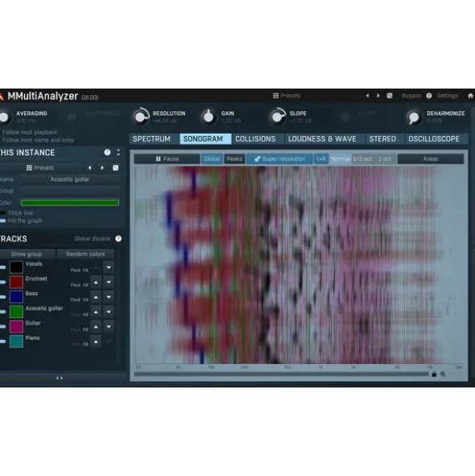Click the Areas button
Screen dimensions: 475x476
(x=431, y=159)
